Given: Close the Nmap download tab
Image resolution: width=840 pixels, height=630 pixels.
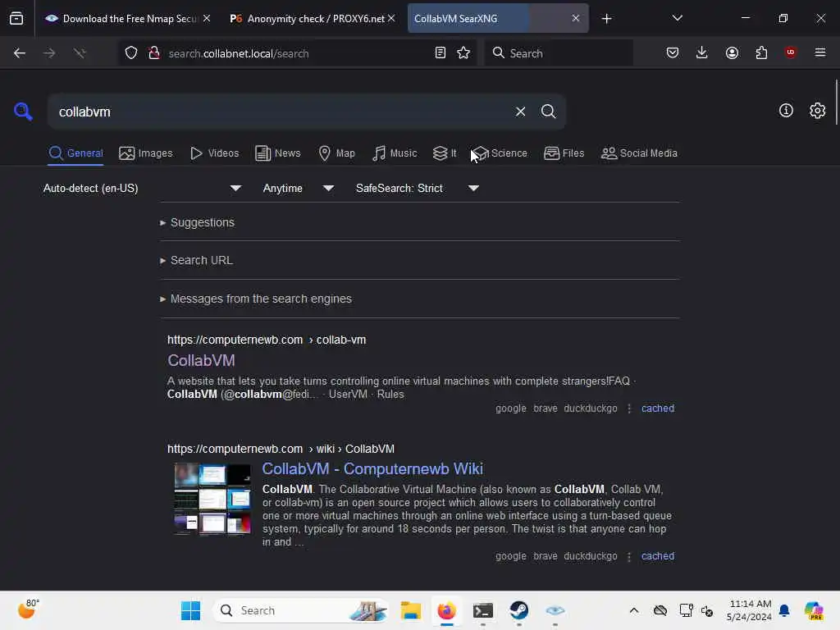Looking at the screenshot, I should pos(207,18).
